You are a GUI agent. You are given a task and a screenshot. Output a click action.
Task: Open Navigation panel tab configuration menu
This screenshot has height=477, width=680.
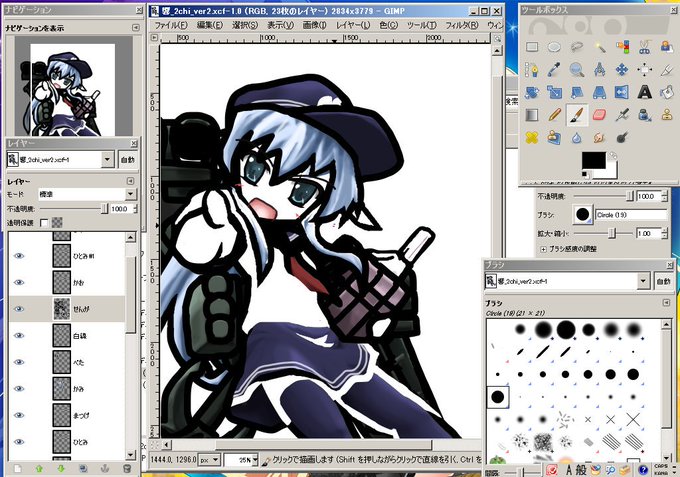click(136, 27)
